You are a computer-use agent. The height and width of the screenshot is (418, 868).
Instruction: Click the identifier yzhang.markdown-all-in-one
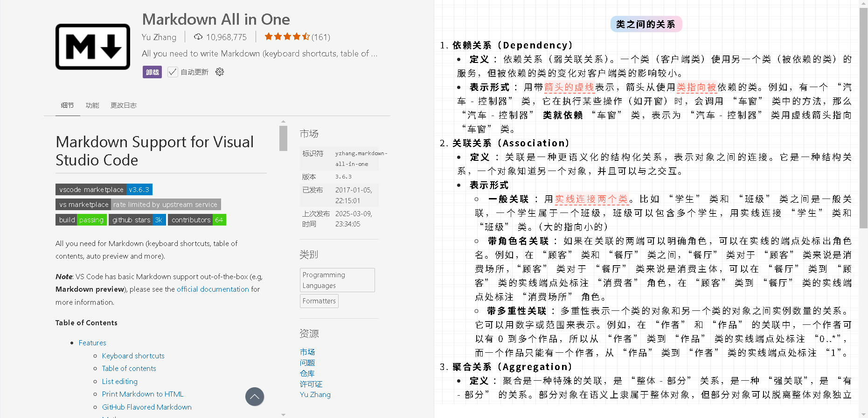(x=361, y=158)
